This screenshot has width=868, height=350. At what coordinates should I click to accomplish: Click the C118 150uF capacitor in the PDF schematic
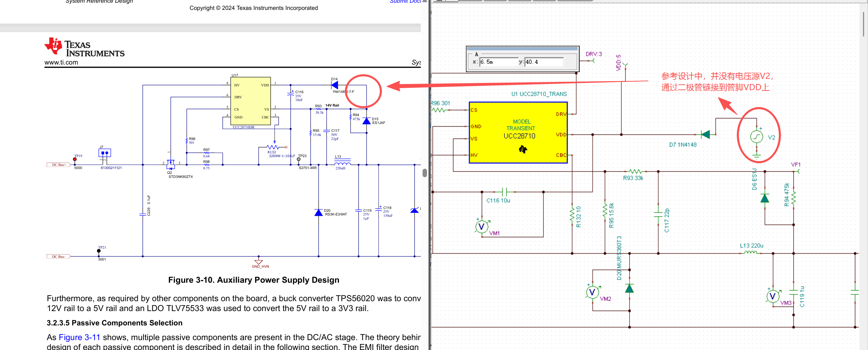pyautogui.click(x=378, y=209)
